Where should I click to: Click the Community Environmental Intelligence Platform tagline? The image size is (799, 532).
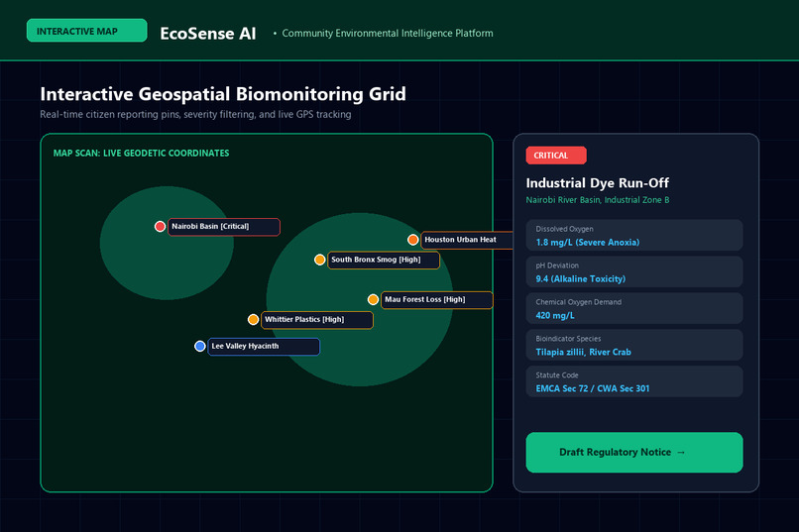[x=388, y=33]
